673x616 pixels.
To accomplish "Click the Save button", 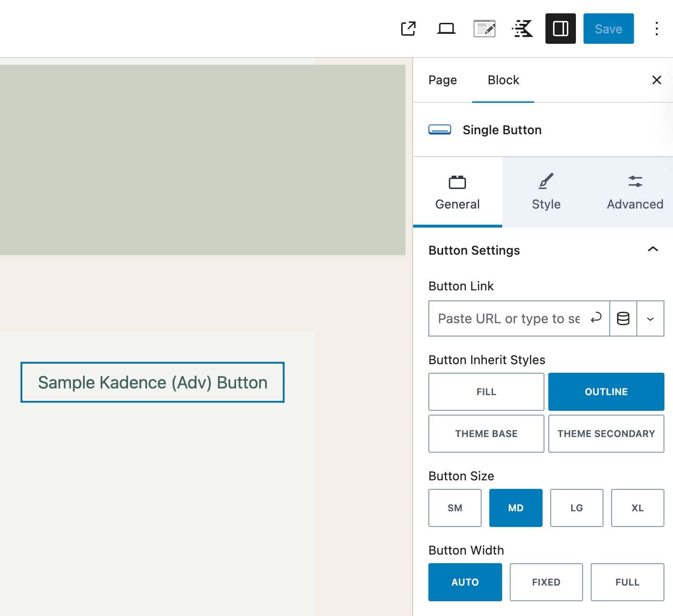I will [608, 29].
